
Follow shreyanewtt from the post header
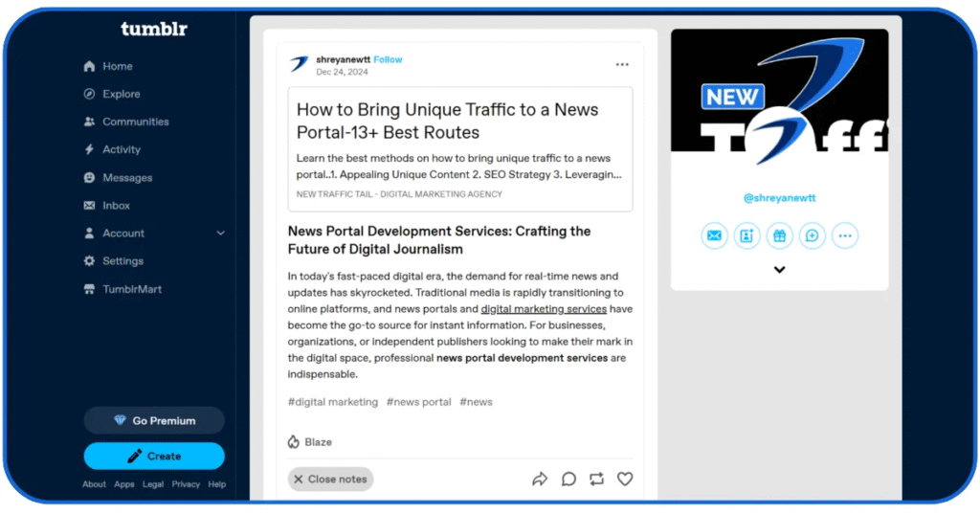388,59
